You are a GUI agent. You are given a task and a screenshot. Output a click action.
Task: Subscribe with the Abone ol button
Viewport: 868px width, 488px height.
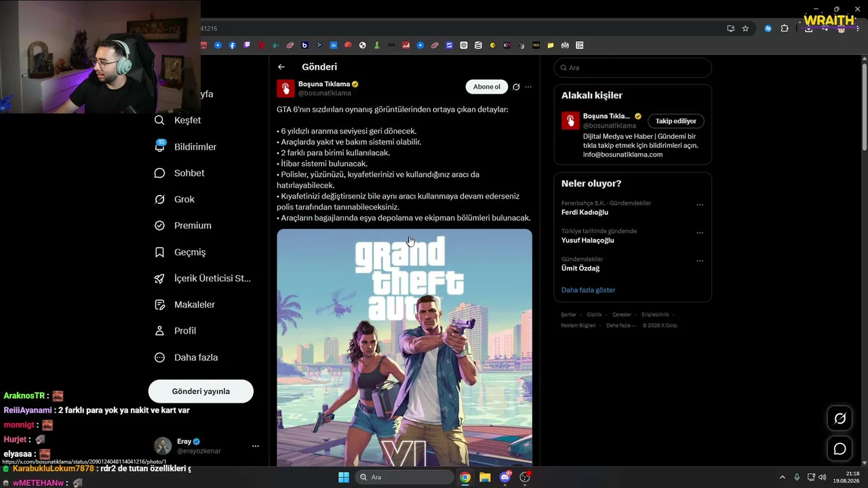pos(487,87)
